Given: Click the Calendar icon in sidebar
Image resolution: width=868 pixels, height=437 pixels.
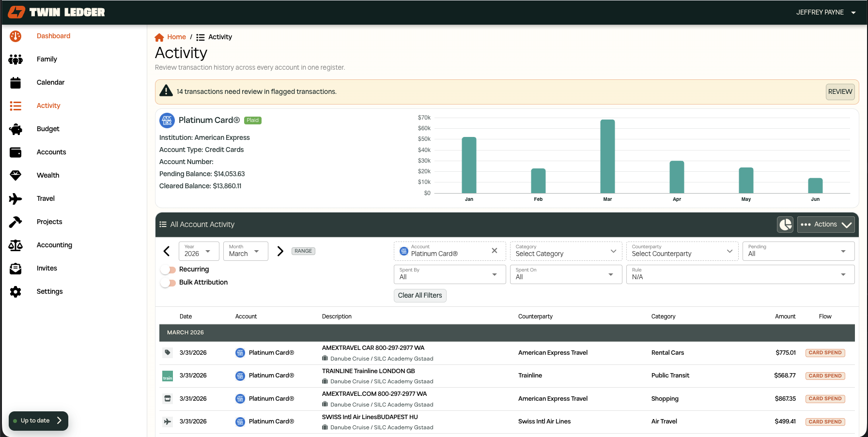Looking at the screenshot, I should coord(15,83).
